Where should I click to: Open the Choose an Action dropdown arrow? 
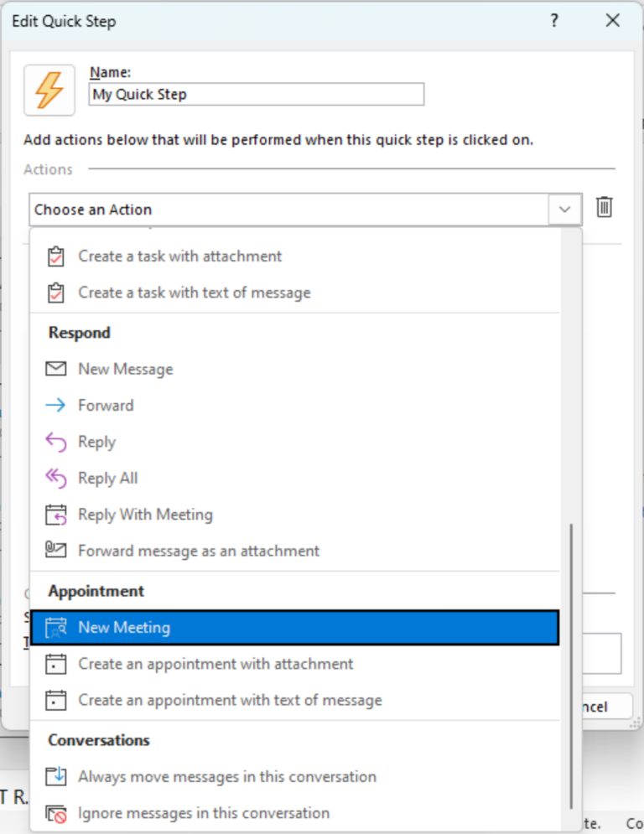pyautogui.click(x=565, y=208)
